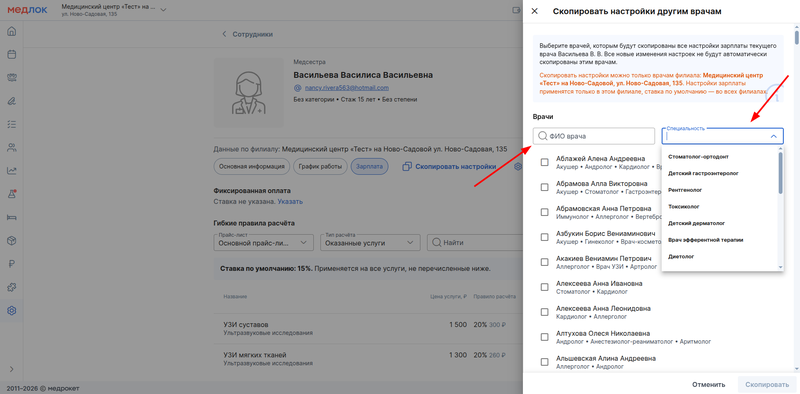Open the calendar icon in the sidebar
Viewport: 800px width, 394px height.
[x=12, y=55]
